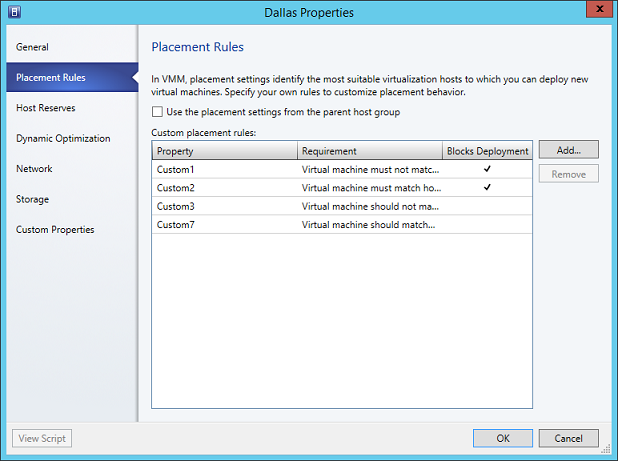Show the Storage settings page

tap(33, 199)
